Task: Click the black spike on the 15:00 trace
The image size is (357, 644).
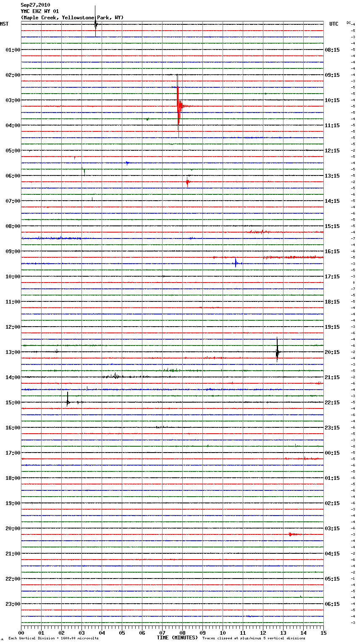Action: click(68, 400)
